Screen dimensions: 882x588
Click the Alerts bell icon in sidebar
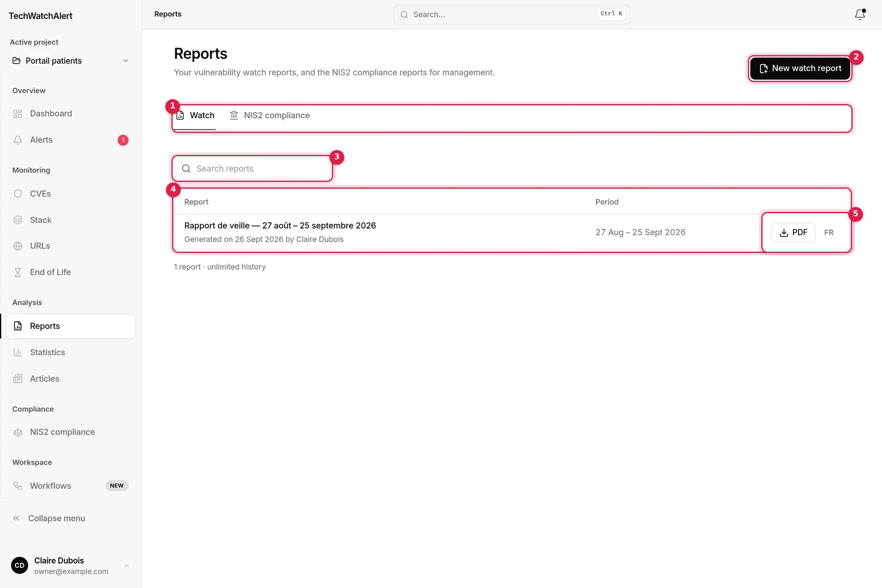[x=18, y=140]
